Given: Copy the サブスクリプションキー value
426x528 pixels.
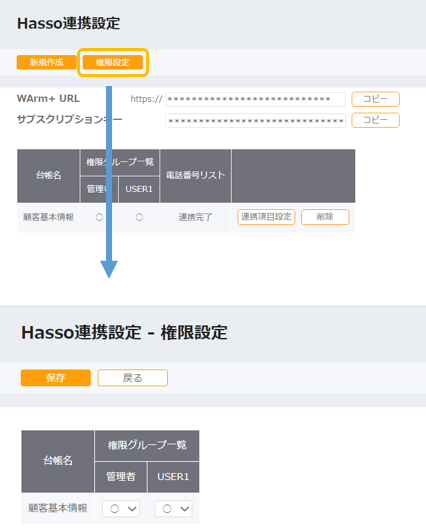Looking at the screenshot, I should pos(375,120).
